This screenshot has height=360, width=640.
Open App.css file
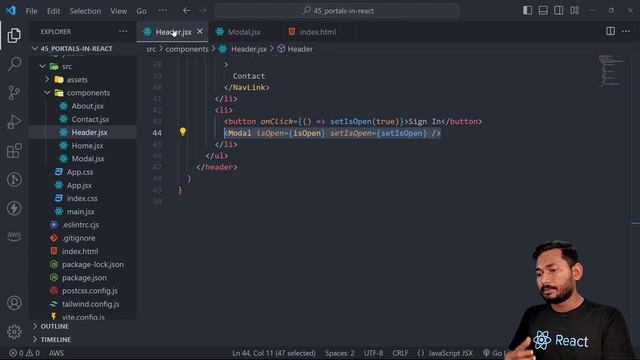pos(80,172)
